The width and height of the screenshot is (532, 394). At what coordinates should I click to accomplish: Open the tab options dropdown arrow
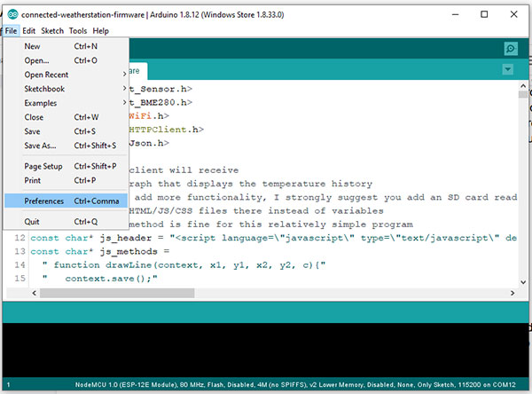pos(507,69)
